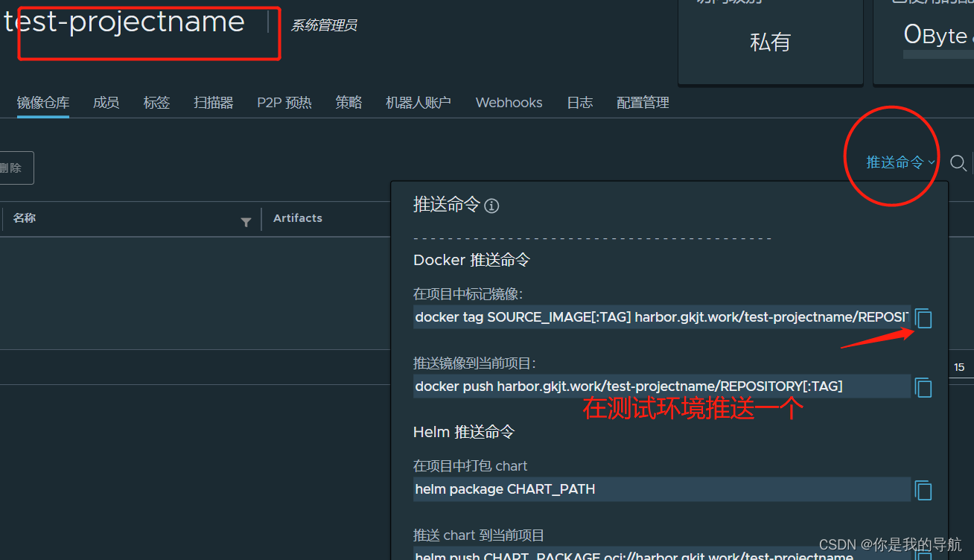The image size is (974, 560).
Task: Sort by the Artifacts column header
Action: tap(298, 218)
